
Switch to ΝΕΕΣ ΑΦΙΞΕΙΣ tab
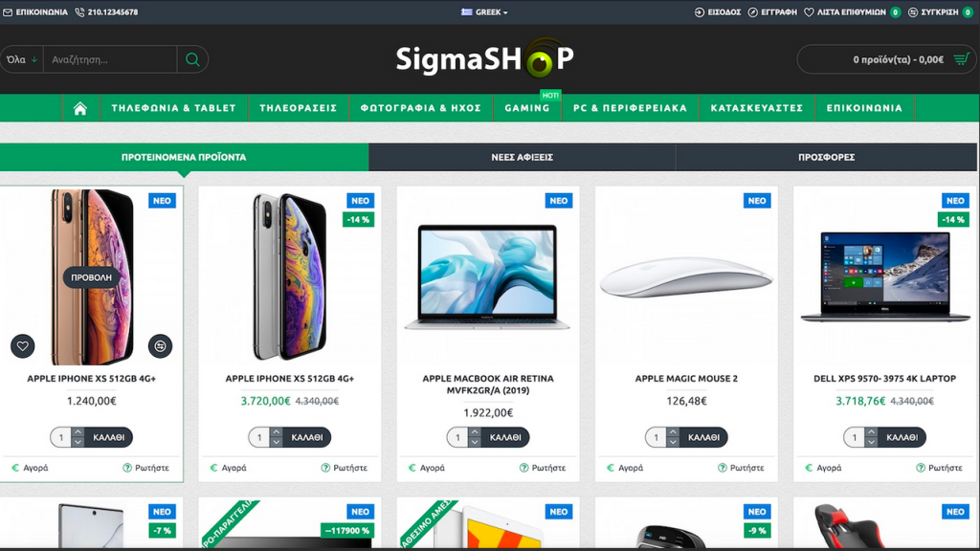(x=522, y=158)
